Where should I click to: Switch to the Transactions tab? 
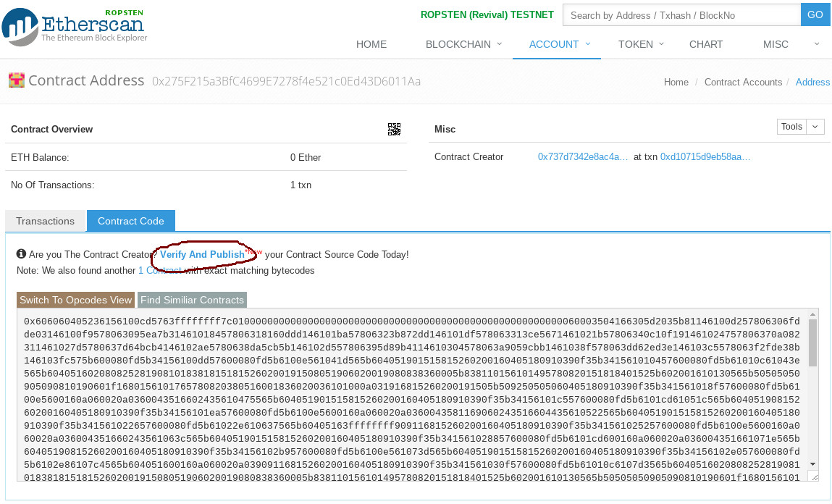(x=45, y=222)
